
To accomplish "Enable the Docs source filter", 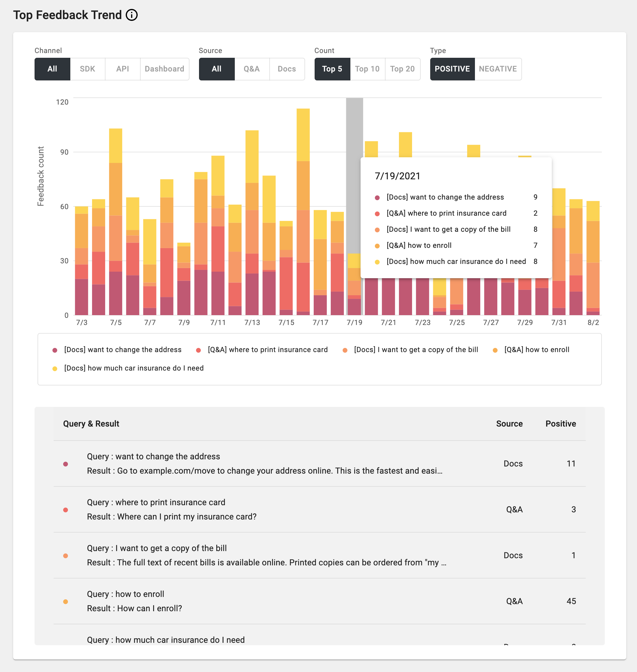I will (x=287, y=69).
